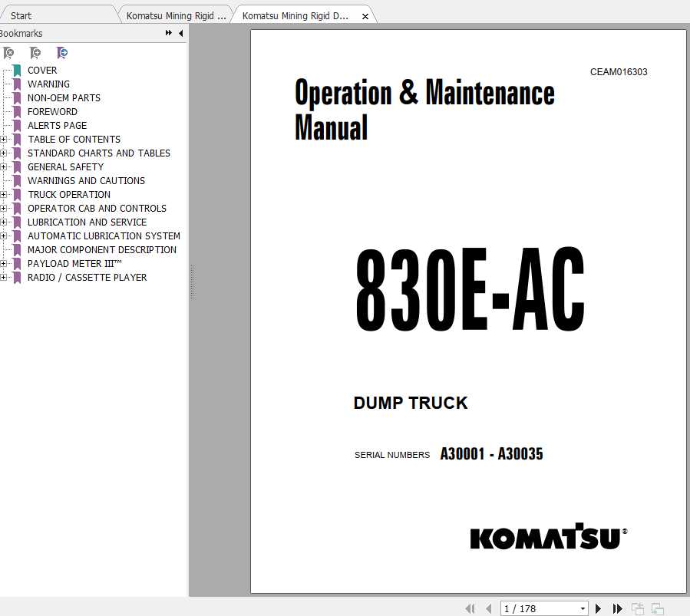
Task: Go to the next page
Action: pyautogui.click(x=598, y=608)
